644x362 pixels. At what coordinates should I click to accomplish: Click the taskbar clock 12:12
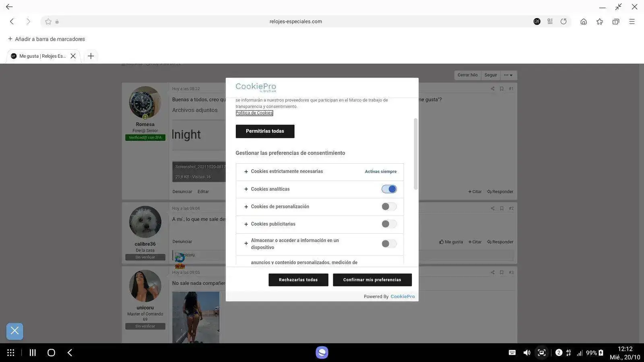pyautogui.click(x=625, y=349)
